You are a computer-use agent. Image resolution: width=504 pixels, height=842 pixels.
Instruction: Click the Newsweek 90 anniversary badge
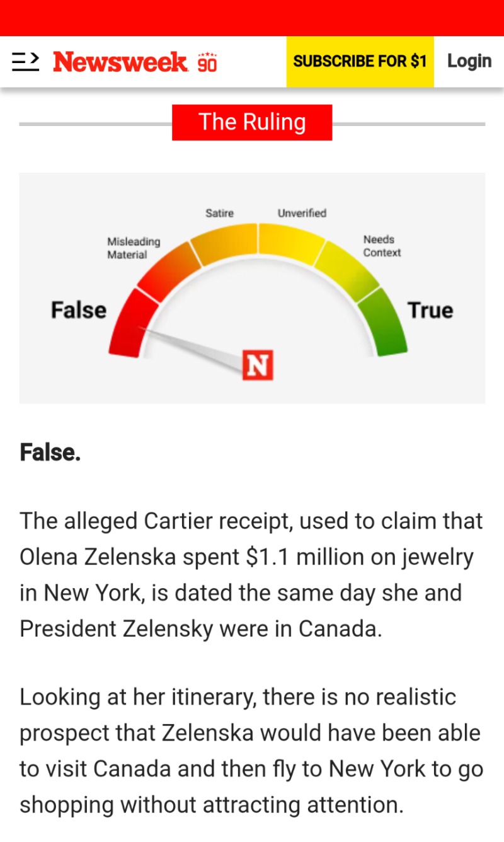click(x=207, y=62)
